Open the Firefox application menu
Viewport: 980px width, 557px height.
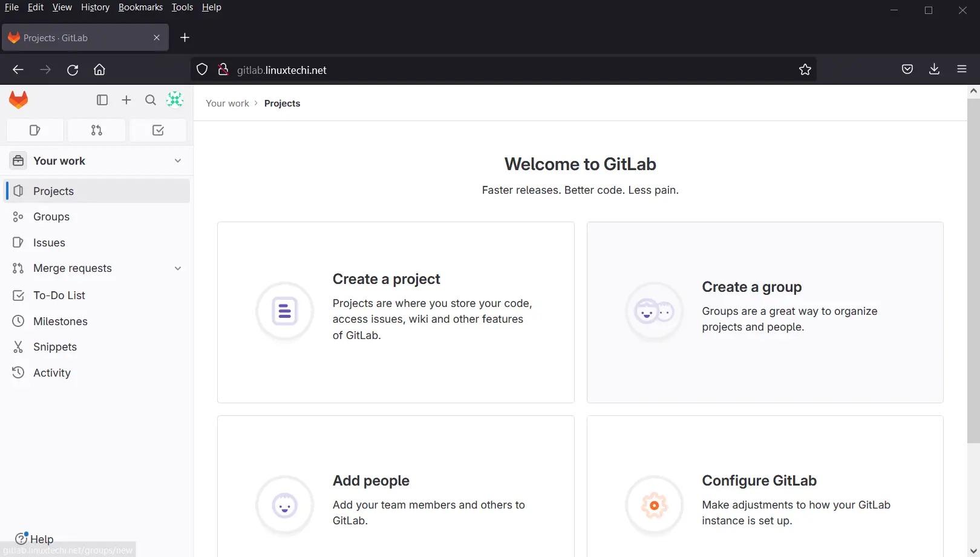[961, 69]
